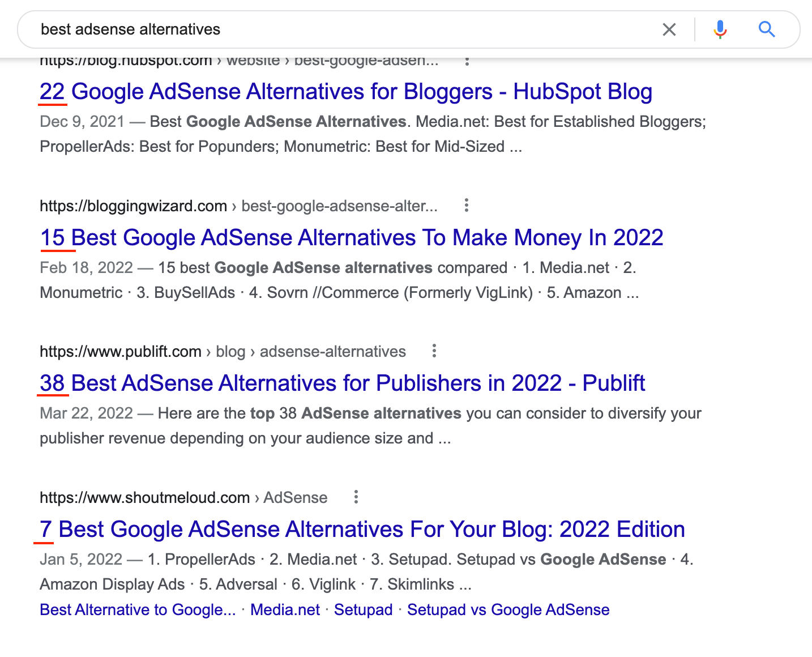Click the Media.net sitelink under ShoutMeLoud

[285, 609]
